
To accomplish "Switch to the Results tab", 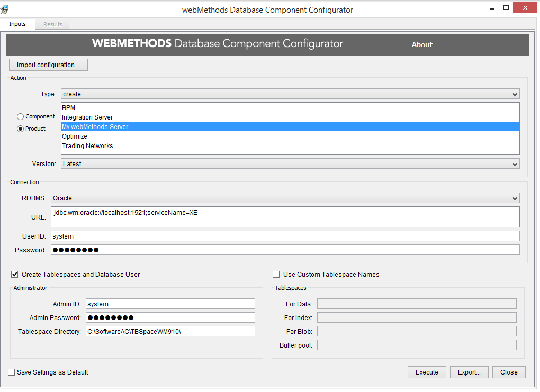I will (x=52, y=24).
